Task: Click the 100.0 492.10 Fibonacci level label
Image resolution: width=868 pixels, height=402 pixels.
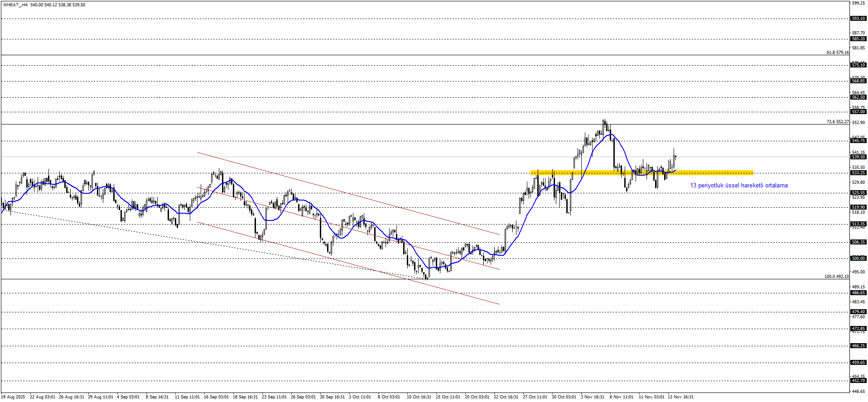Action: (x=836, y=277)
